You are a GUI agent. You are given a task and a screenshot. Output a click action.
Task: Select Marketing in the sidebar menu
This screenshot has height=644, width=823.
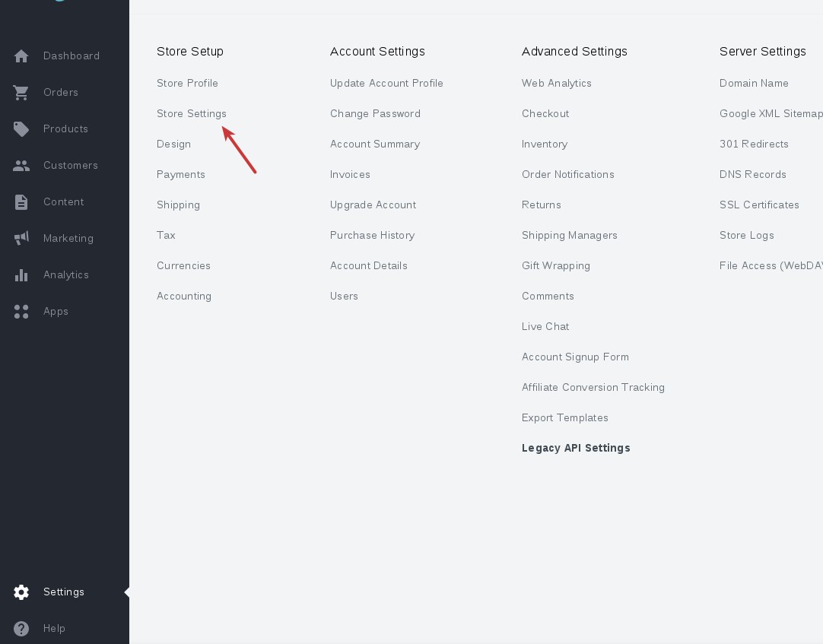(68, 239)
